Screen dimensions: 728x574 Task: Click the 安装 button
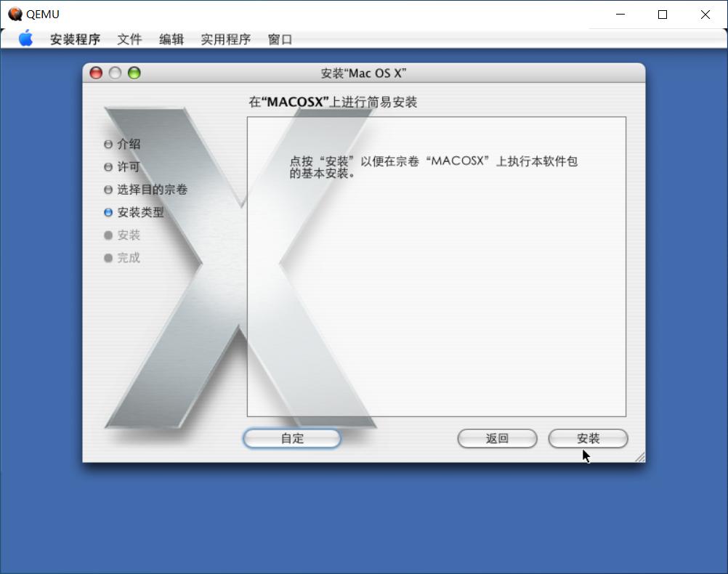(x=588, y=438)
